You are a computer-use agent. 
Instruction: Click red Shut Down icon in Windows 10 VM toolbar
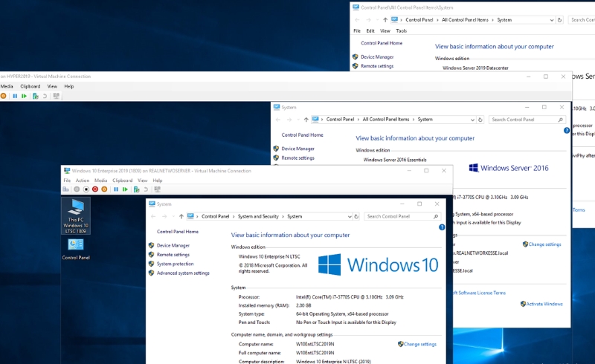pos(95,189)
